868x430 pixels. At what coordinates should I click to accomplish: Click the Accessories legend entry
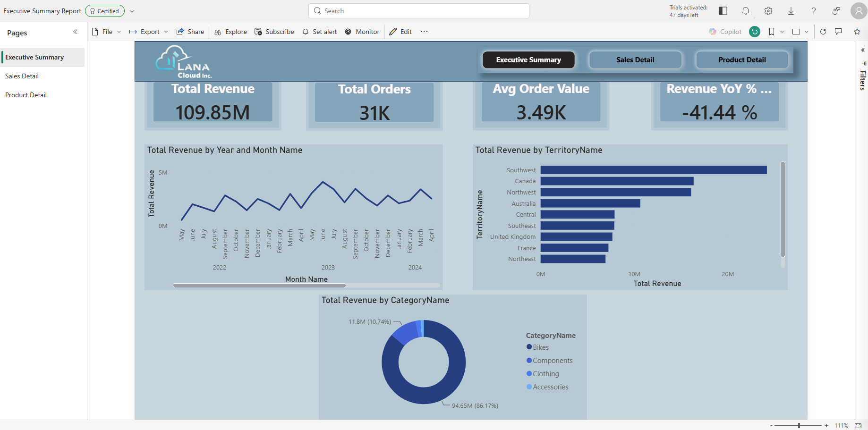(548, 387)
